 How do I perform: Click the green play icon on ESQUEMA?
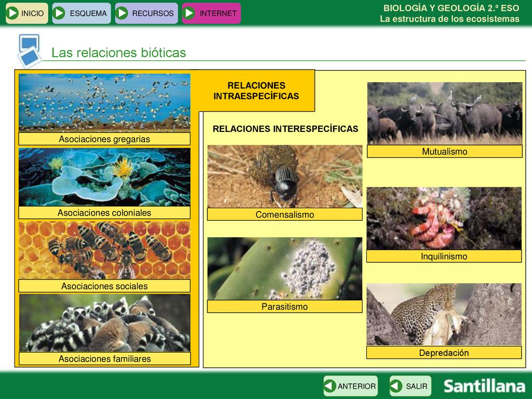[x=59, y=13]
